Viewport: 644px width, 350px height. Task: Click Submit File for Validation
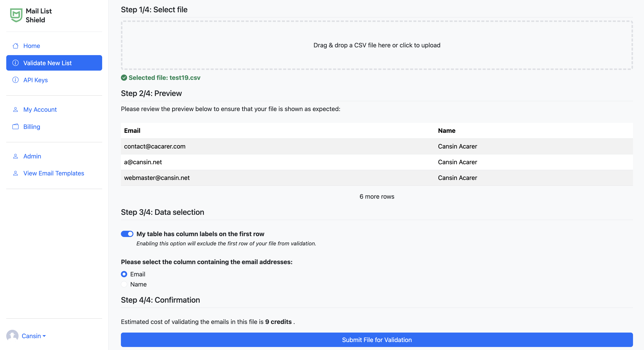tap(377, 340)
